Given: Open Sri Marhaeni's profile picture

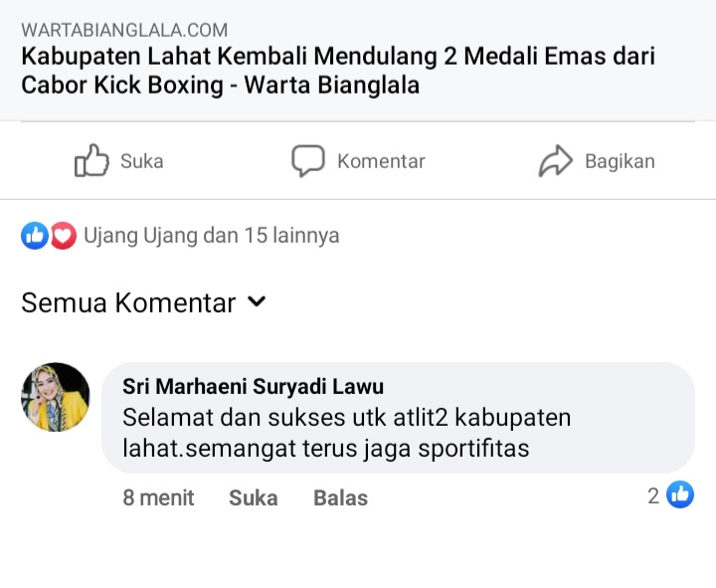Looking at the screenshot, I should (56, 397).
